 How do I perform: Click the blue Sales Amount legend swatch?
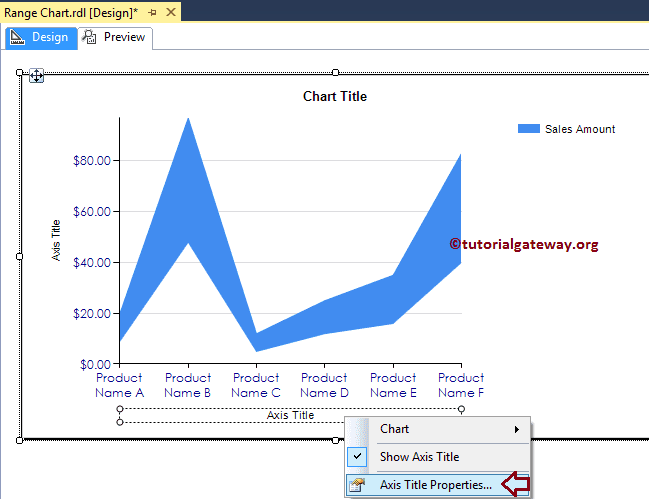[529, 129]
